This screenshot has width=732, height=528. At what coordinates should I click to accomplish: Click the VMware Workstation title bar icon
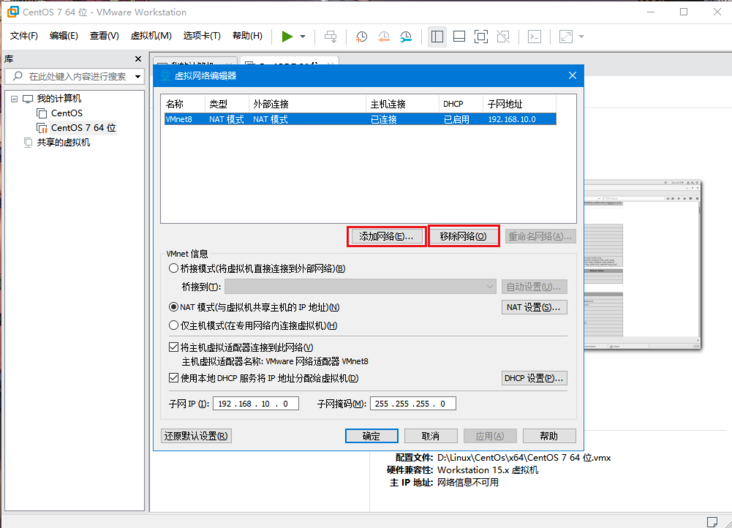(13, 12)
